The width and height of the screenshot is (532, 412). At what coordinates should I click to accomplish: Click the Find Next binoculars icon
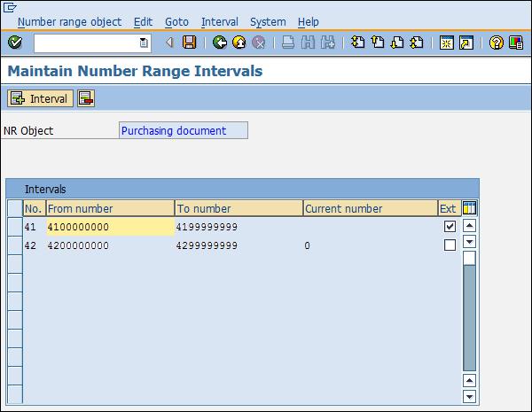(328, 43)
